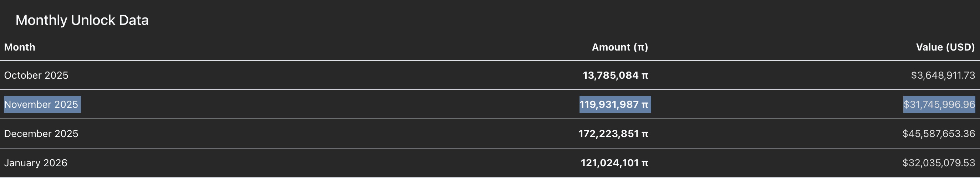Viewport: 980px width, 178px height.
Task: Click the highlighted 119,931,987 amount number
Action: 609,104
